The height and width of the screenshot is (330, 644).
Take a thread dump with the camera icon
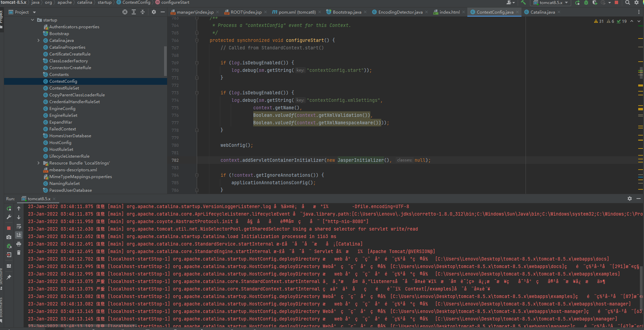point(9,237)
